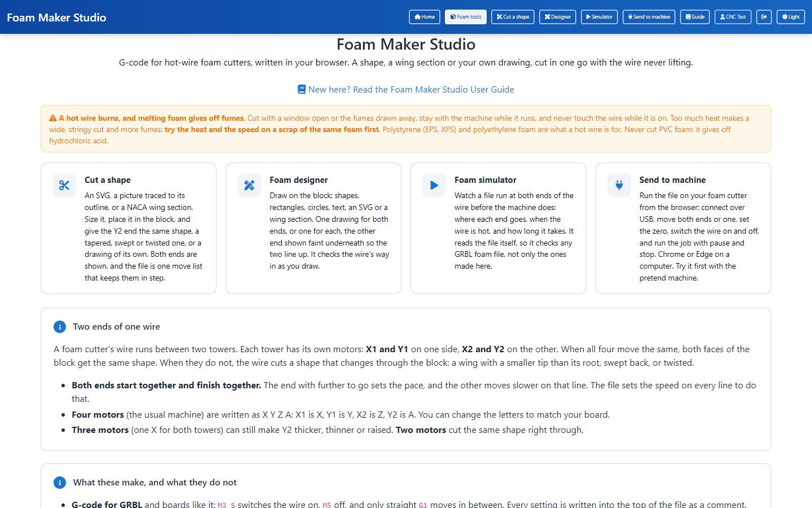Open Cut a shape from the navbar

coord(513,17)
